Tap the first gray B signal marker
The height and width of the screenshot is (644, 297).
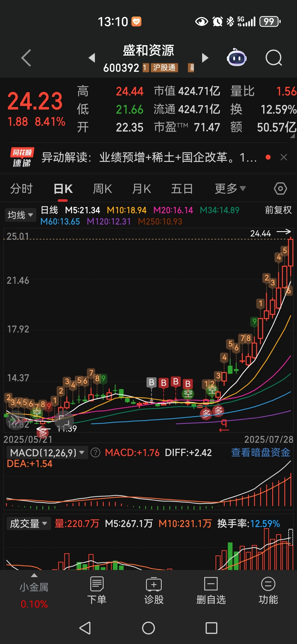point(152,382)
